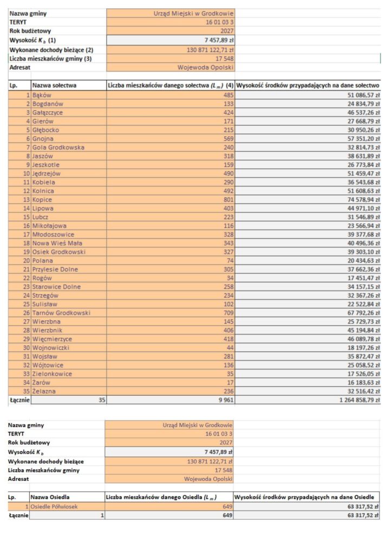Click the Nazwa Osiedla column header

[67, 497]
